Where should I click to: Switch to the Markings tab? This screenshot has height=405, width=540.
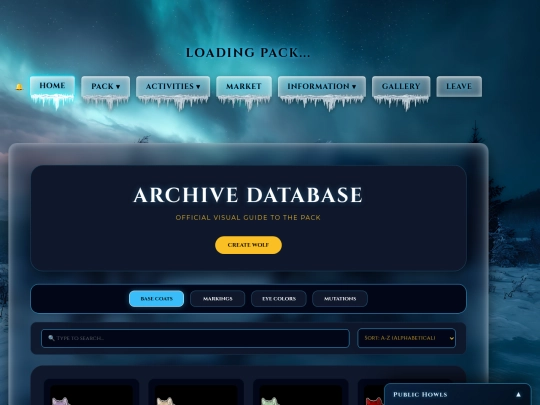(x=218, y=299)
